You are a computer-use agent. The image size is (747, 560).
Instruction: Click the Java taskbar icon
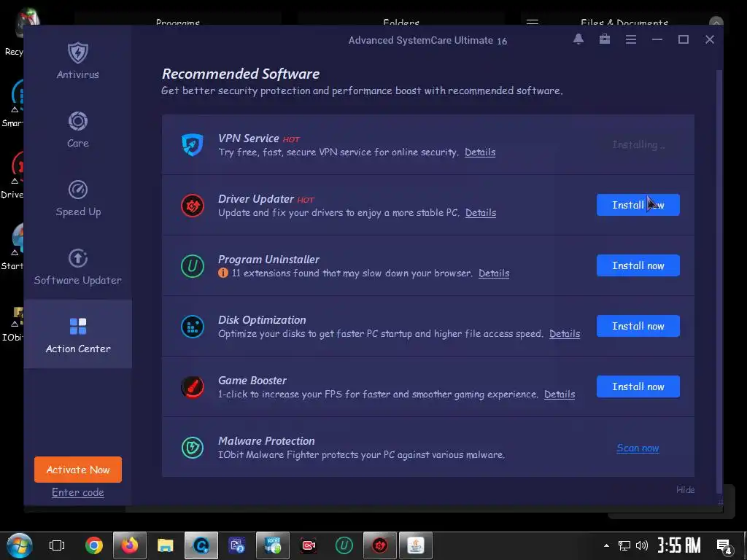pos(415,545)
